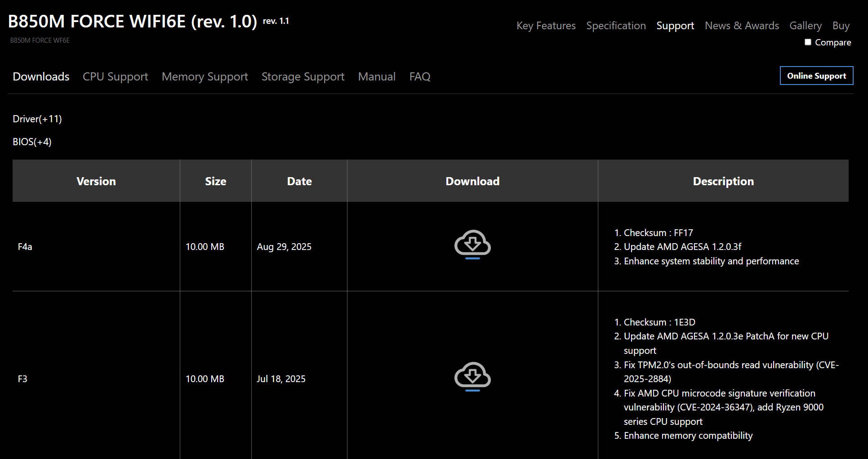Select the Downloads tab
This screenshot has height=459, width=868.
[x=41, y=76]
